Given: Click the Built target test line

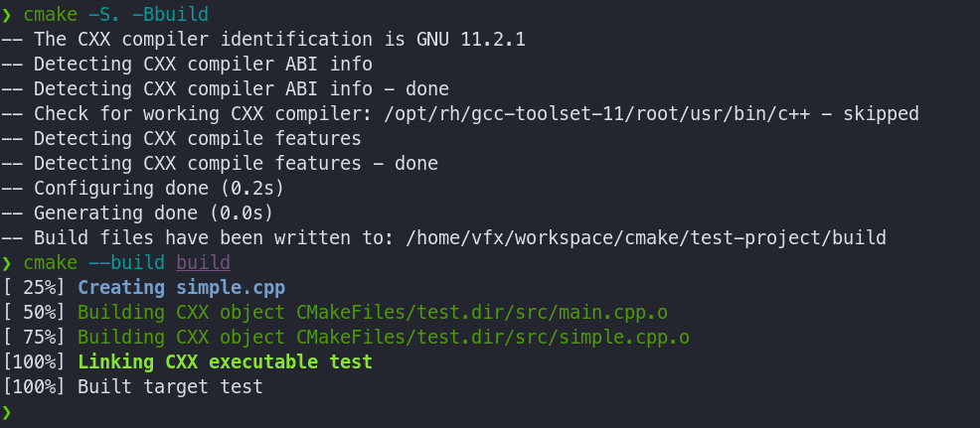Looking at the screenshot, I should pos(170,386).
